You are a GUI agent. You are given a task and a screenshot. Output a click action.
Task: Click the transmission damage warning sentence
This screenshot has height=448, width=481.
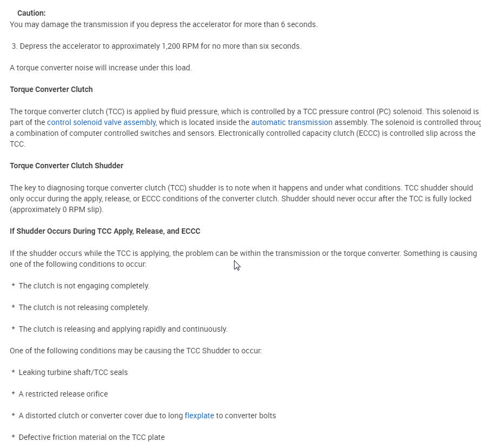[163, 24]
